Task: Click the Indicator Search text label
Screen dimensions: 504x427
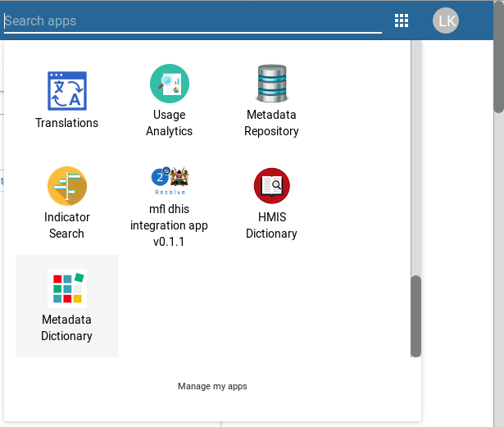Action: [x=67, y=225]
